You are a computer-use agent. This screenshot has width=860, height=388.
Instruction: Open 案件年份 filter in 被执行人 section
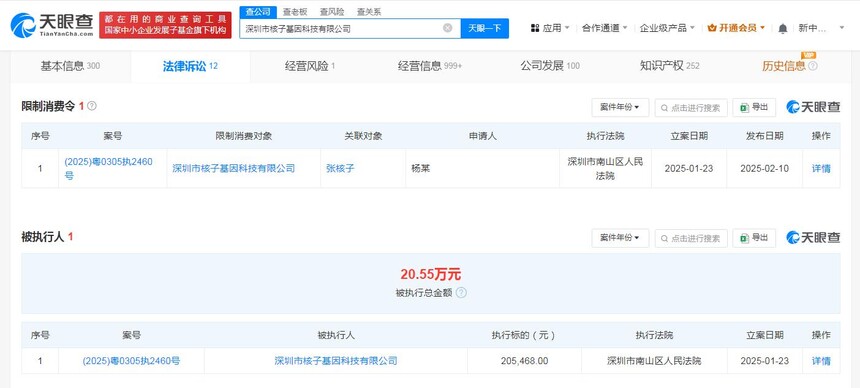point(620,238)
